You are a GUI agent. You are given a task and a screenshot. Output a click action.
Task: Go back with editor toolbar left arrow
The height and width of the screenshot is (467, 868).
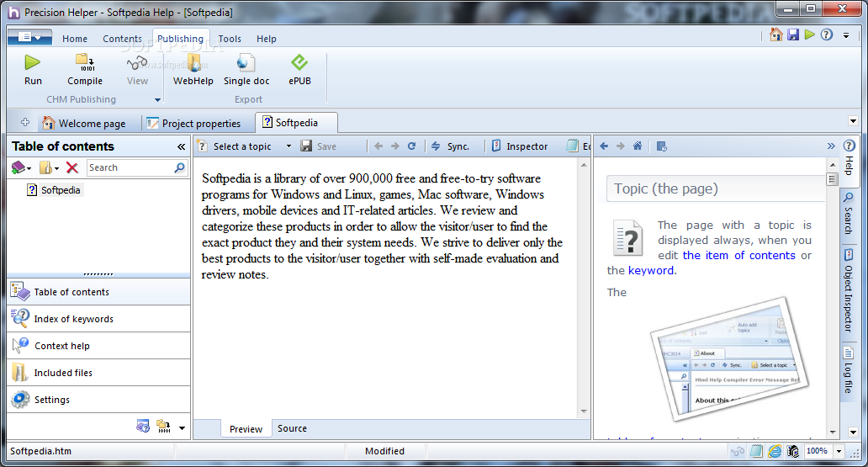378,146
